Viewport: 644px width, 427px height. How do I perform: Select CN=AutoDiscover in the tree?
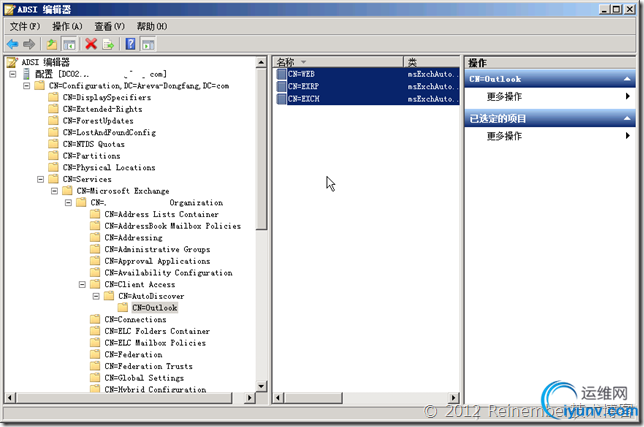point(152,296)
